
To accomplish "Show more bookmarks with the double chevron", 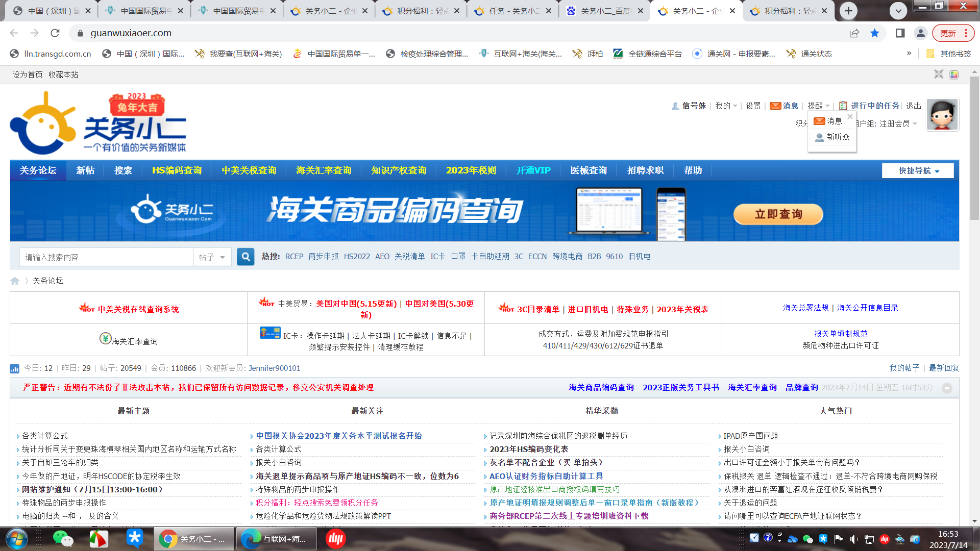I will (909, 53).
